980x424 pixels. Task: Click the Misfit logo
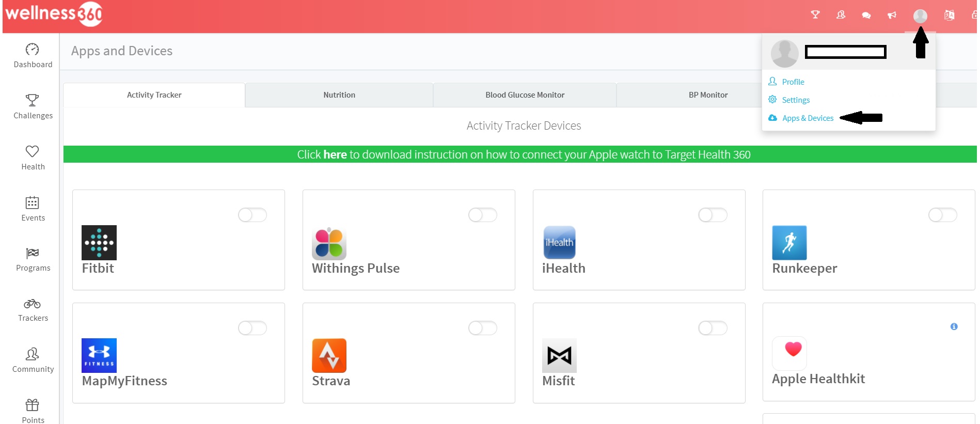pyautogui.click(x=559, y=355)
